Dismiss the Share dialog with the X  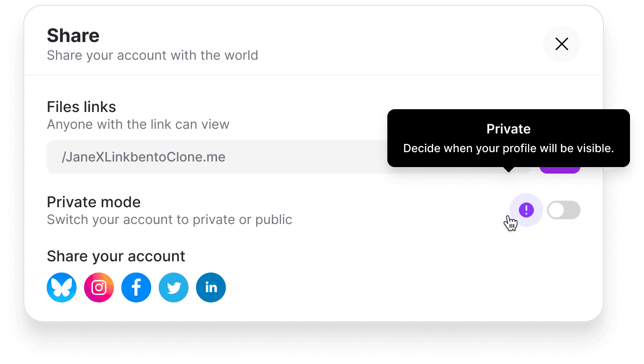click(x=561, y=43)
